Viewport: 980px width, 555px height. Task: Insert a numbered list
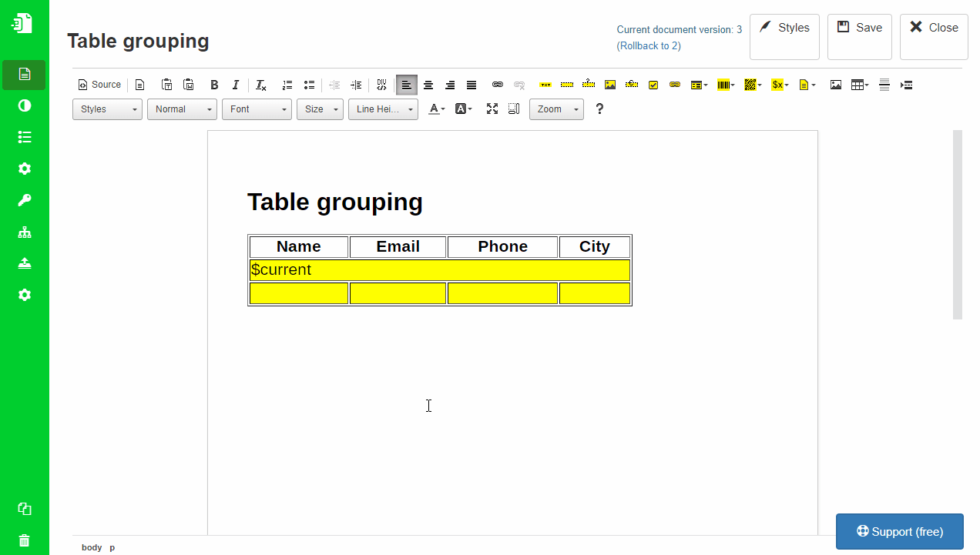pyautogui.click(x=287, y=85)
